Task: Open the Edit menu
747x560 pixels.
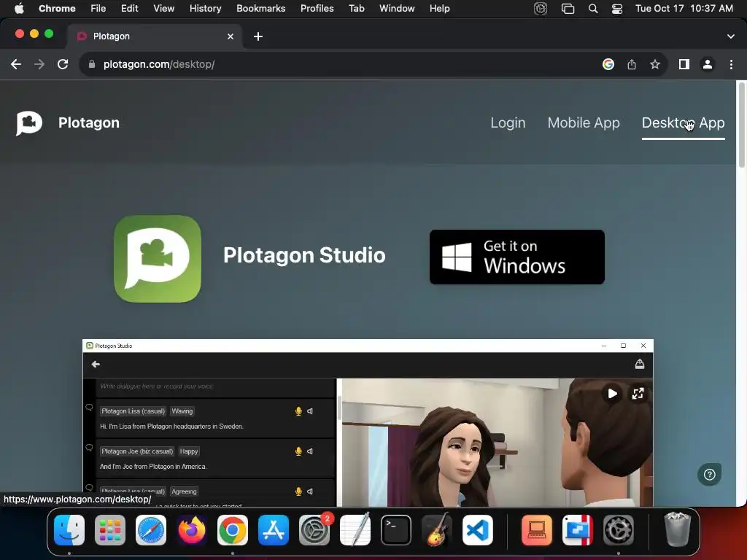Action: [130, 9]
